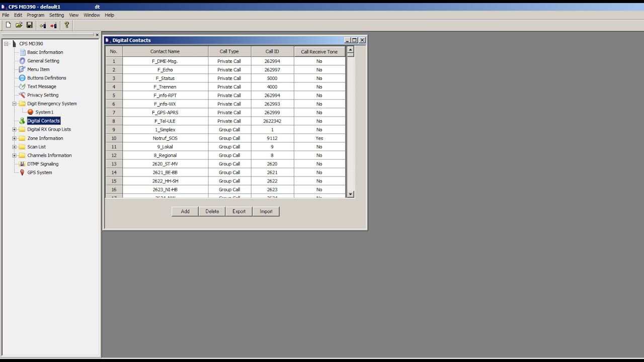Viewport: 644px width, 362px height.
Task: Select contact name F_info-RPT
Action: coord(165,96)
